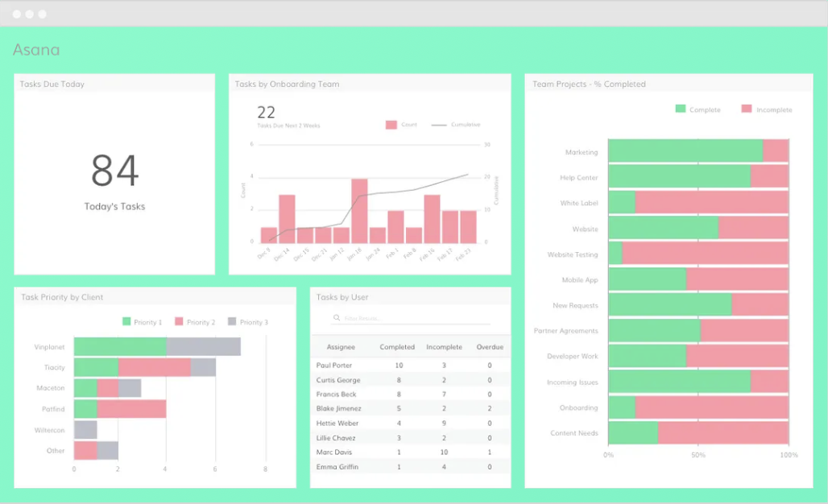Toggle Priority 1 legend swatch
The width and height of the screenshot is (828, 504).
coord(126,321)
